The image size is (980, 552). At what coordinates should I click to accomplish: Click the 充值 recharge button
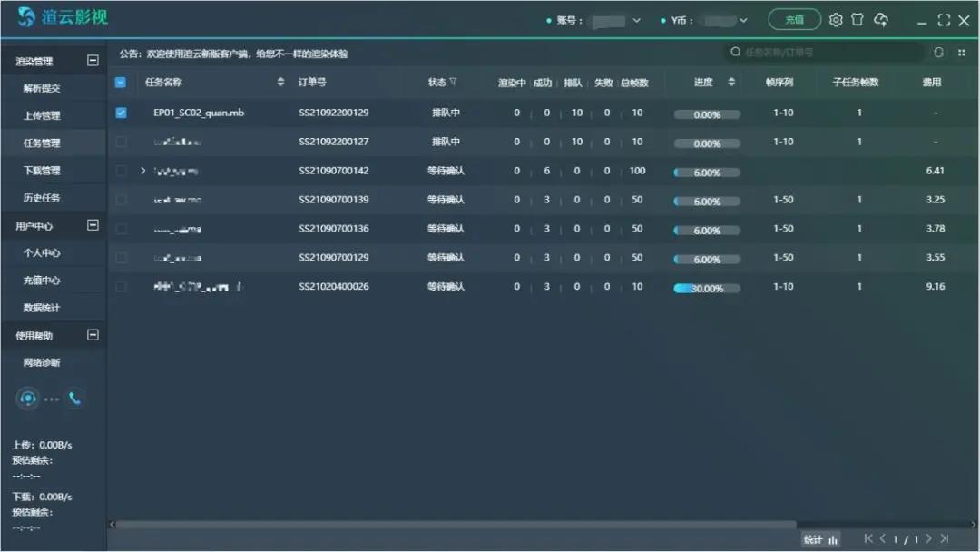pyautogui.click(x=794, y=20)
